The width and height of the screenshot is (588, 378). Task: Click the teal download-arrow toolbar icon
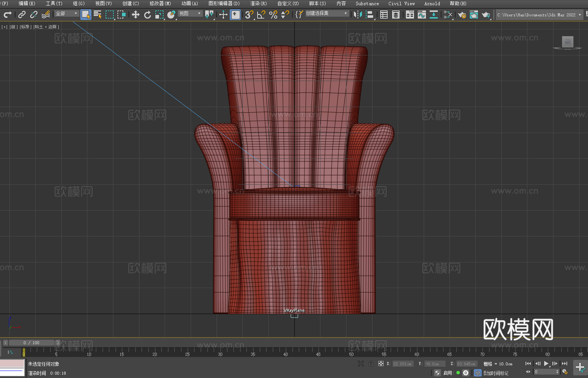[x=434, y=14]
